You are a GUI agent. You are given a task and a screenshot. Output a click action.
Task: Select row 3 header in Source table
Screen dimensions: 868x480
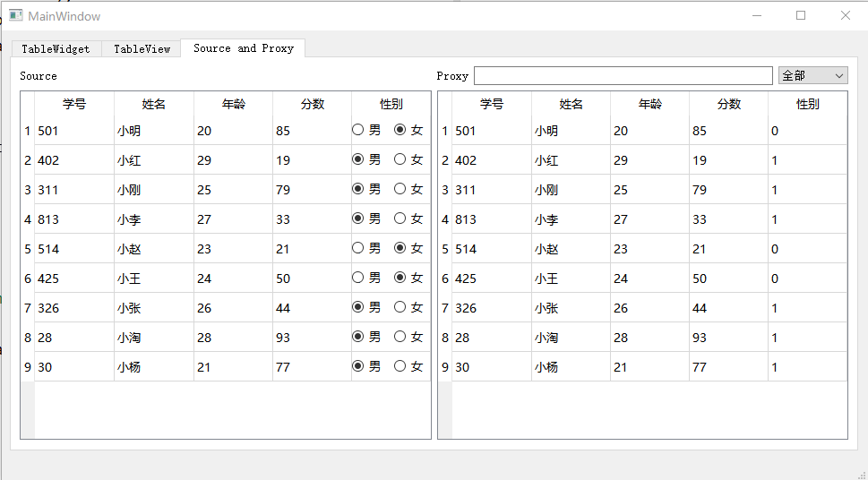[27, 190]
